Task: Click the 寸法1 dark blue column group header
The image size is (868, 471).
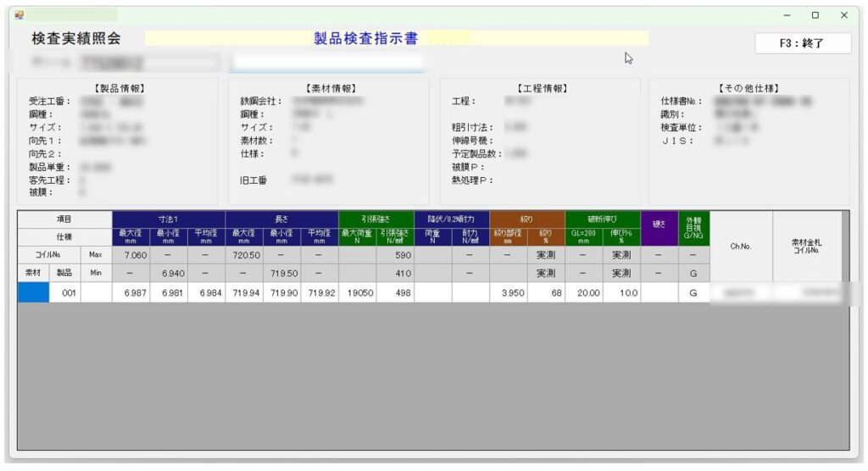Action: click(169, 219)
